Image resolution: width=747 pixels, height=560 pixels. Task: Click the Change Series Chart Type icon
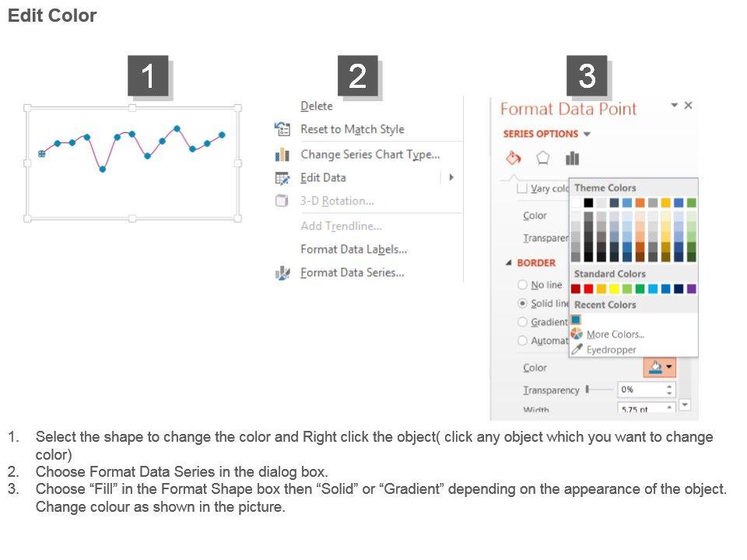point(282,155)
